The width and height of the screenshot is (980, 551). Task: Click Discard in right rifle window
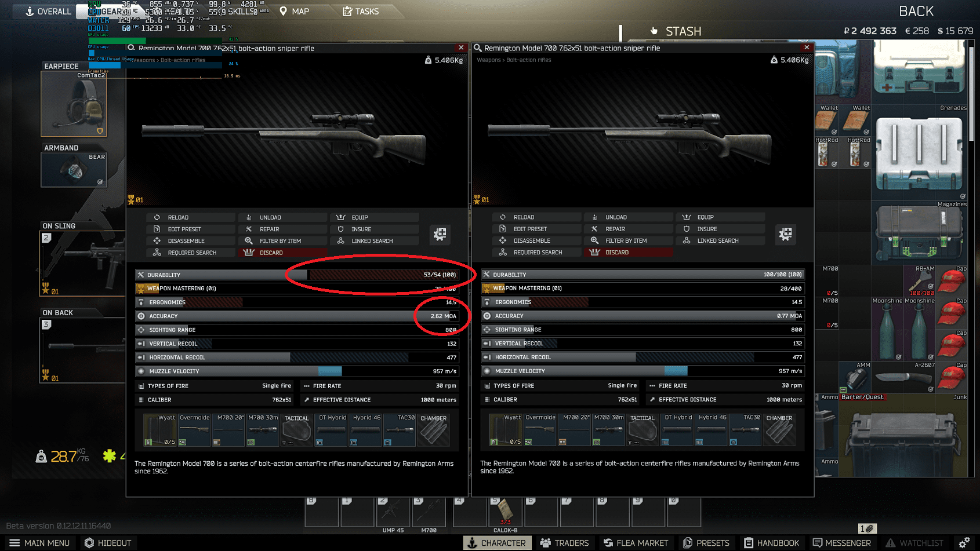[629, 253]
